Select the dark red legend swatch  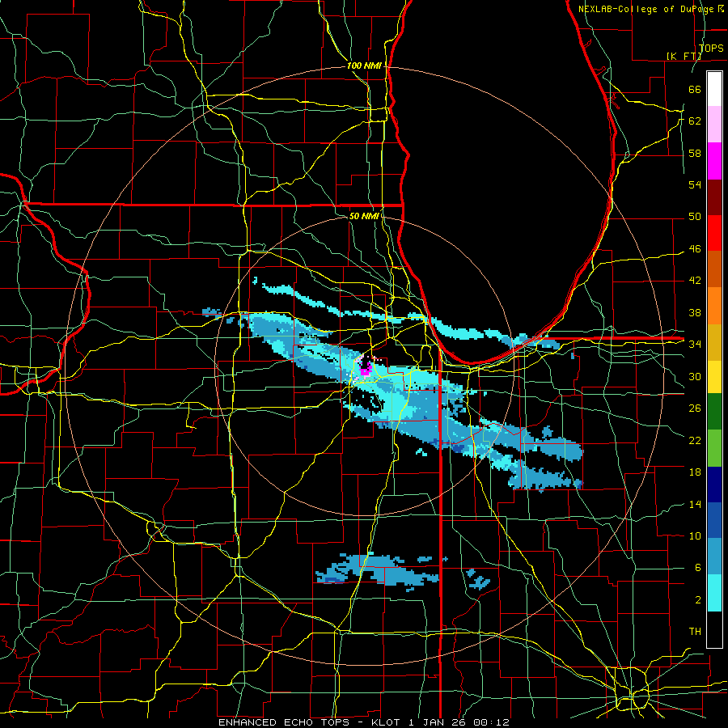pyautogui.click(x=714, y=197)
